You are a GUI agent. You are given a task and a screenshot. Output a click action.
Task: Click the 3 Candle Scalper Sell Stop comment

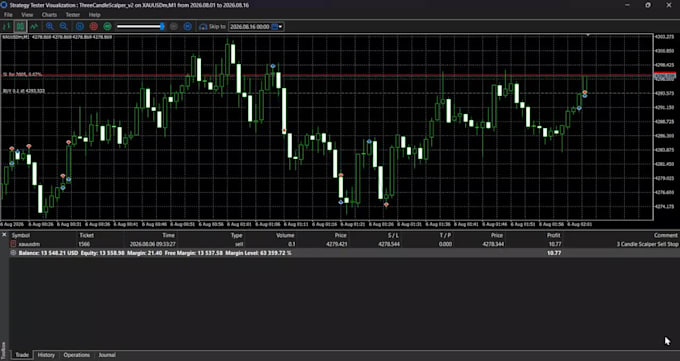tap(647, 244)
